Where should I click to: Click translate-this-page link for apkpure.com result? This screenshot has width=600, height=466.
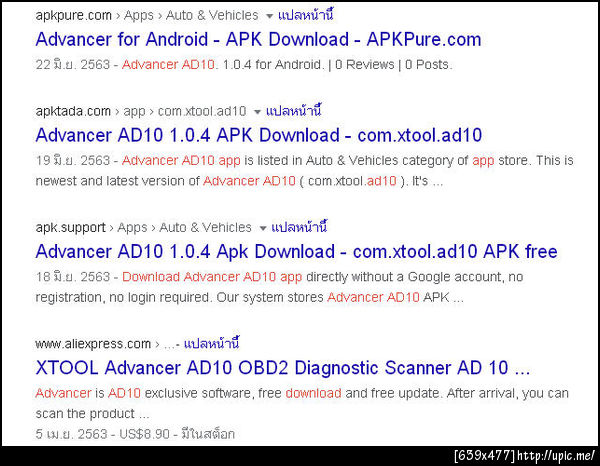click(x=305, y=15)
